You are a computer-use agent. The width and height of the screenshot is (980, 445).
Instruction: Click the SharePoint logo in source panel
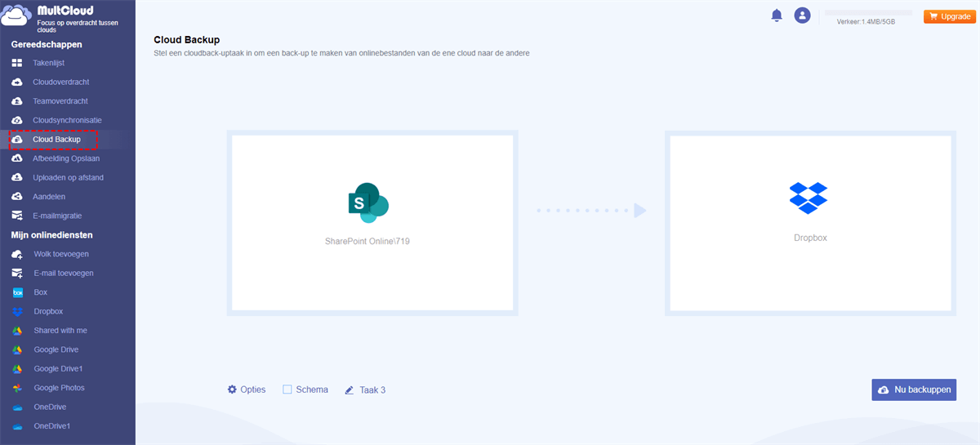(368, 202)
